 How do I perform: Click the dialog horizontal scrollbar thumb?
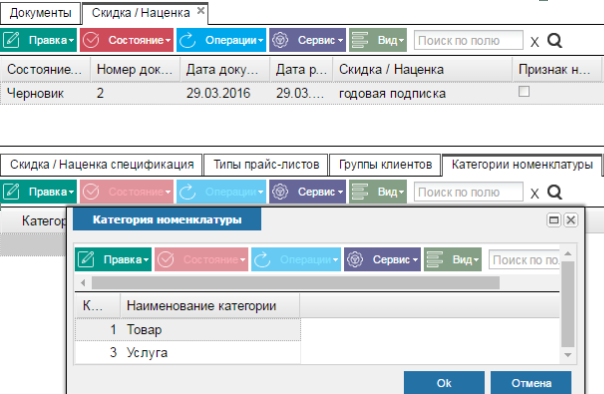coord(295,283)
